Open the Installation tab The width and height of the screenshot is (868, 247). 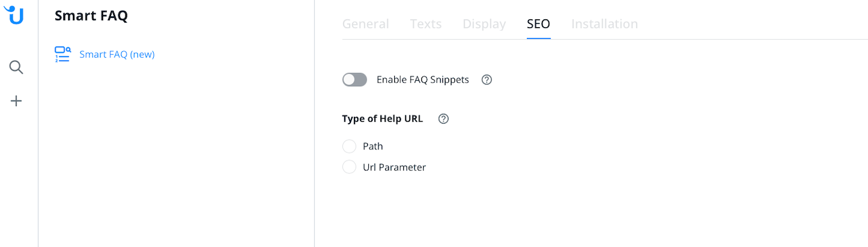(604, 24)
